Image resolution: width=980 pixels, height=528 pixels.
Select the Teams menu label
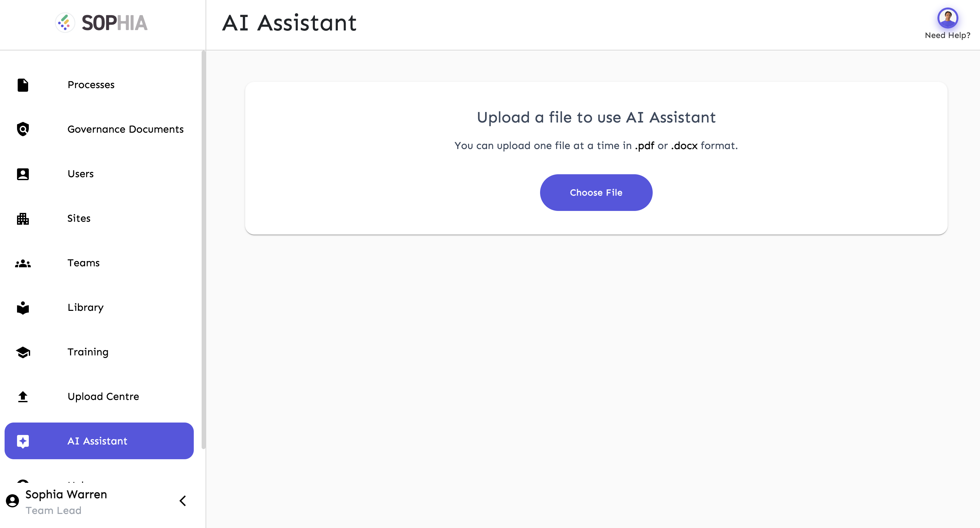[83, 263]
